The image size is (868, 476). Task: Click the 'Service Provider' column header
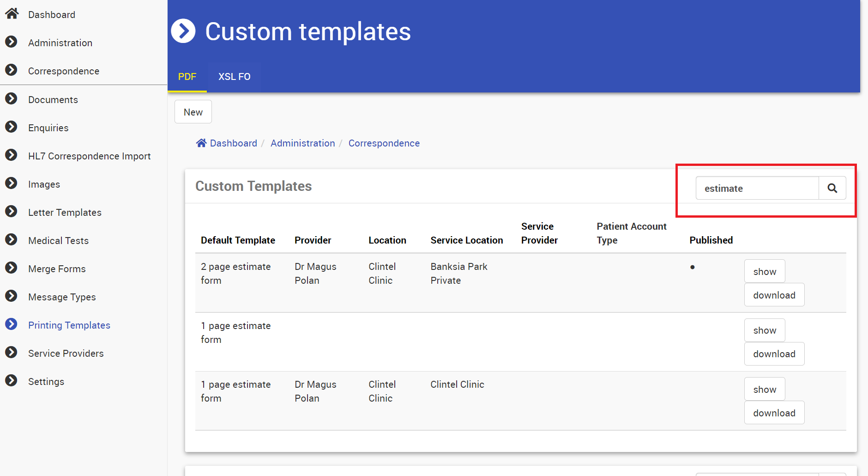coord(540,233)
